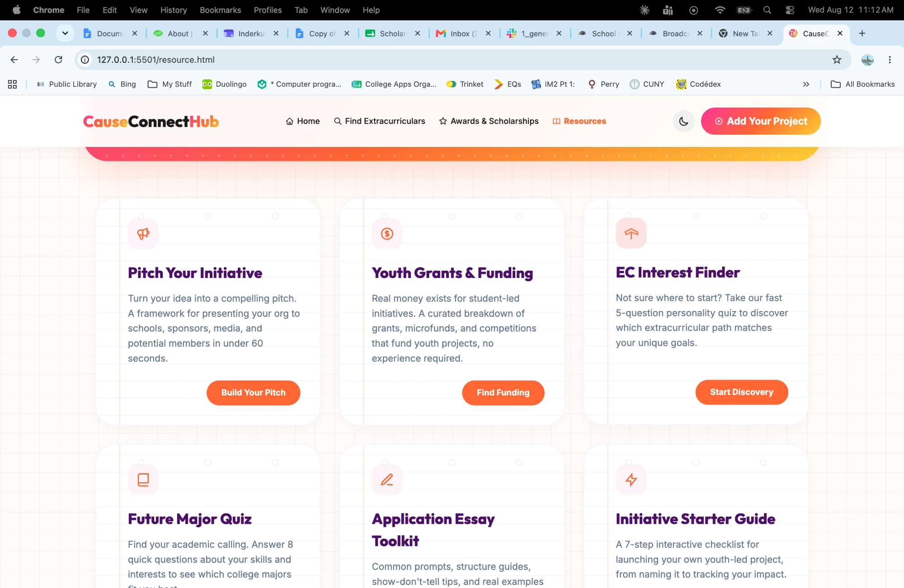Close the Inbox tab
The height and width of the screenshot is (588, 904).
click(x=488, y=33)
